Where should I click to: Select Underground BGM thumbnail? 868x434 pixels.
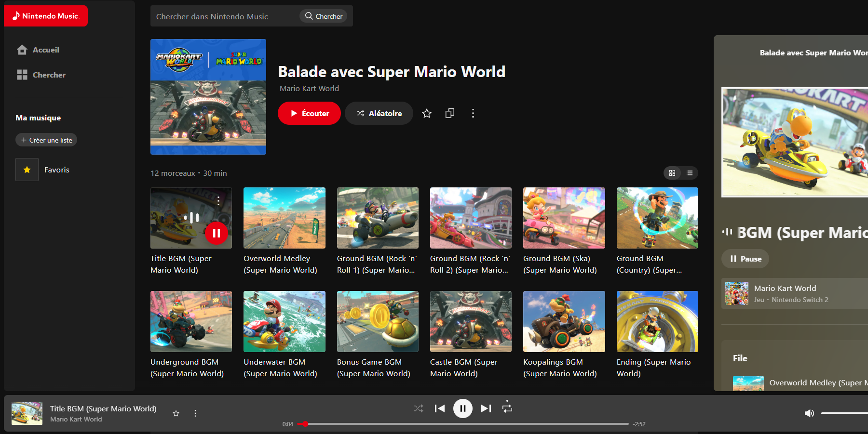tap(191, 321)
